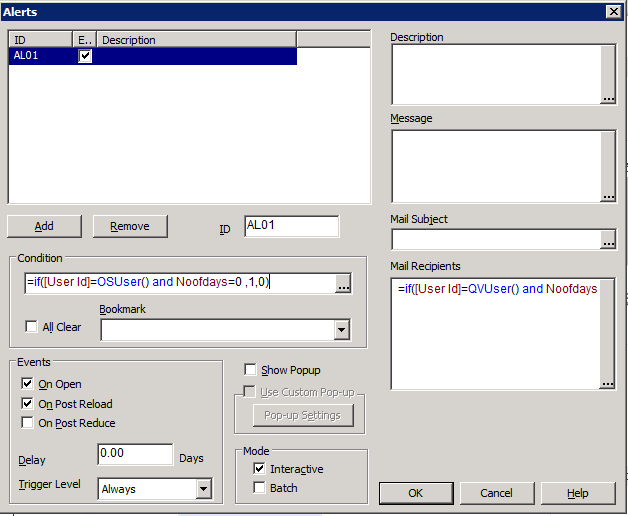
Task: Enable the All Clear checkbox
Action: point(31,327)
